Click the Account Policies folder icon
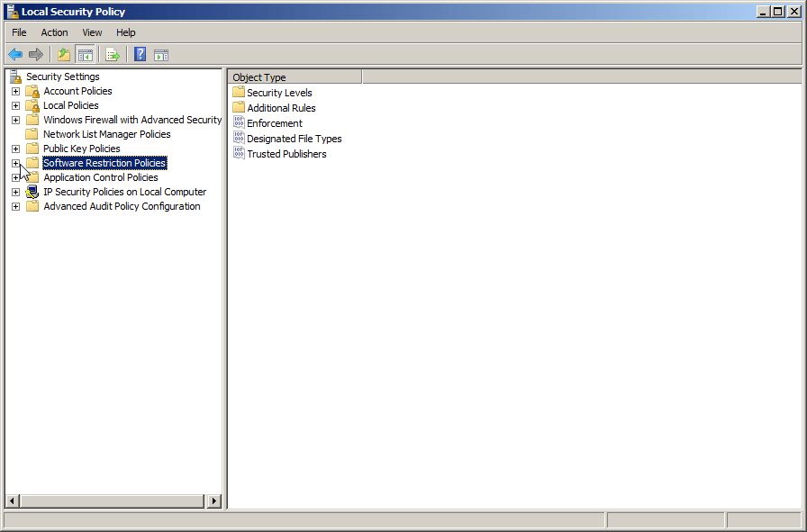807x532 pixels. coord(32,91)
